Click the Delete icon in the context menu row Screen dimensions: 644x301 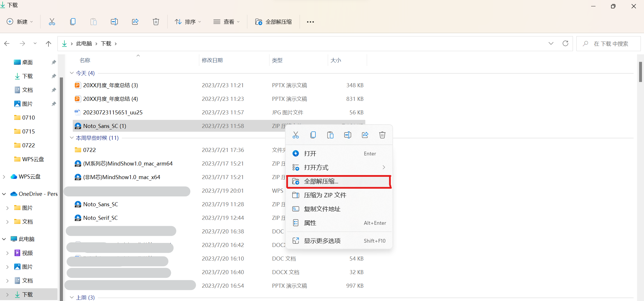(x=382, y=135)
